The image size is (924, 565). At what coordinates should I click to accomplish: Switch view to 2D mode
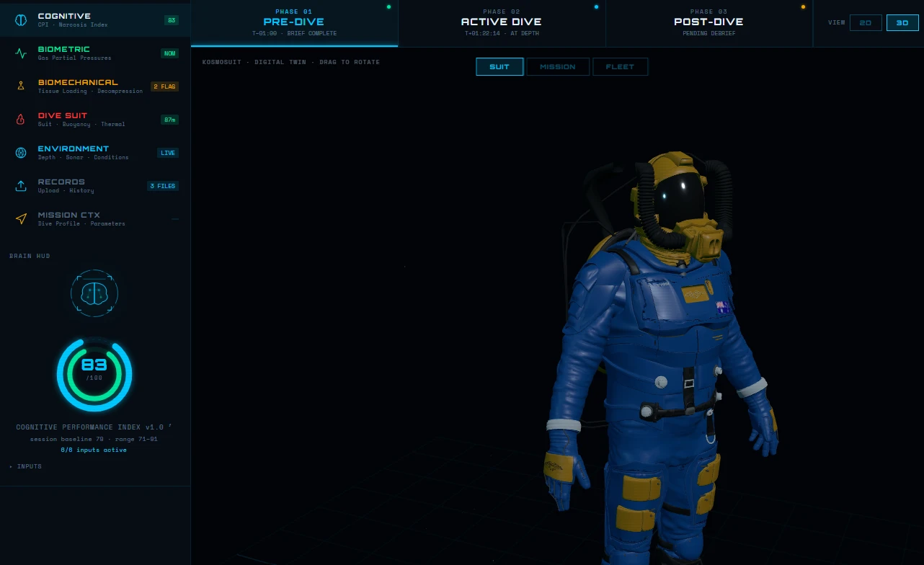click(x=866, y=23)
